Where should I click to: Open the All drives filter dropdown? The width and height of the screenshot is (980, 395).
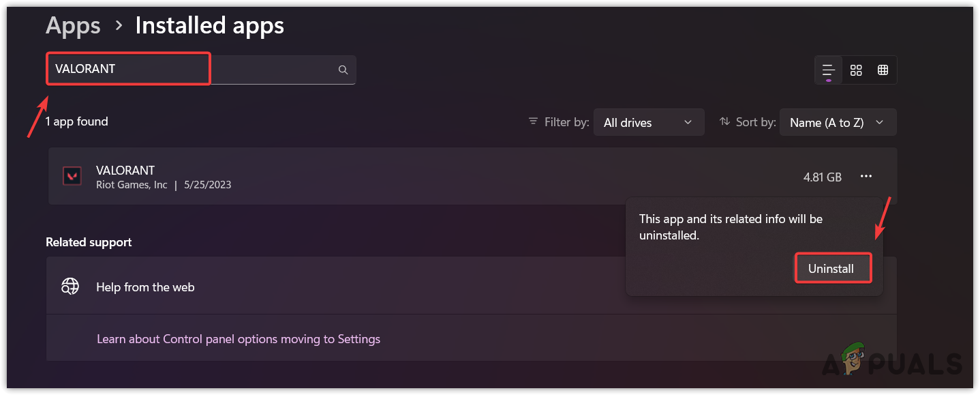(x=648, y=123)
